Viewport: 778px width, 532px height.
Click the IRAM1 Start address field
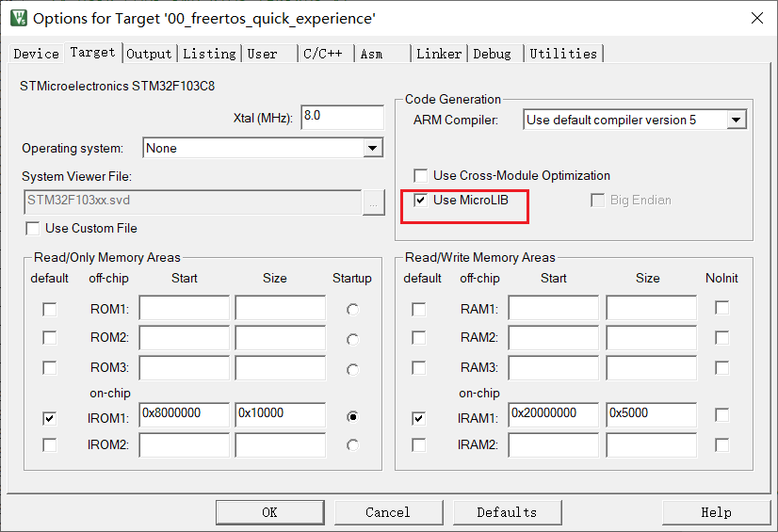[553, 414]
